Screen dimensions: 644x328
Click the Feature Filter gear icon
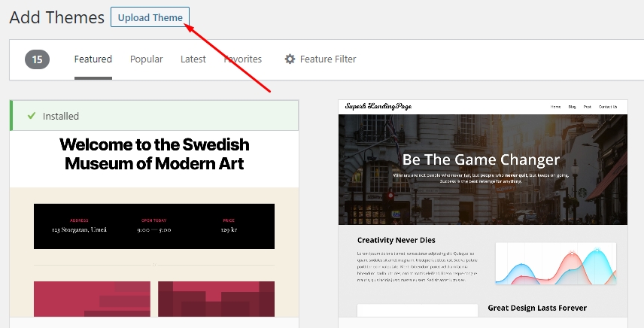point(290,59)
